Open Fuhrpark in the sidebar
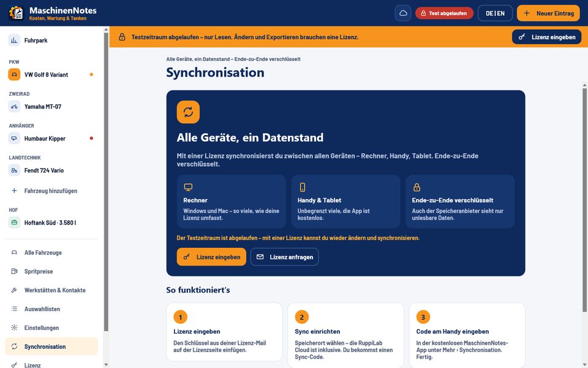Image resolution: width=588 pixels, height=368 pixels. (51, 40)
